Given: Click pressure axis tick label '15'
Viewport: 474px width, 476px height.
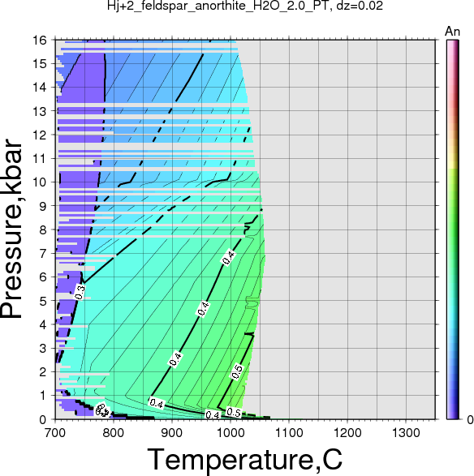Looking at the screenshot, I should point(40,64).
